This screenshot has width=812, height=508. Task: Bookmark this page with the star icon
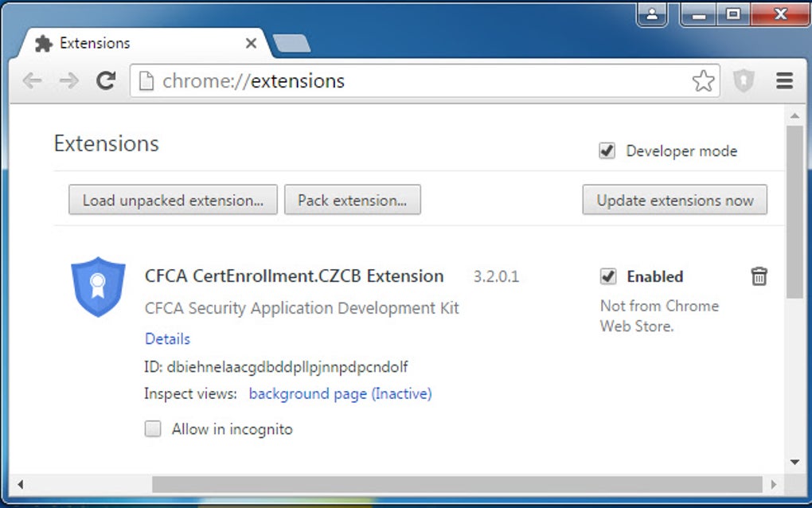point(704,80)
